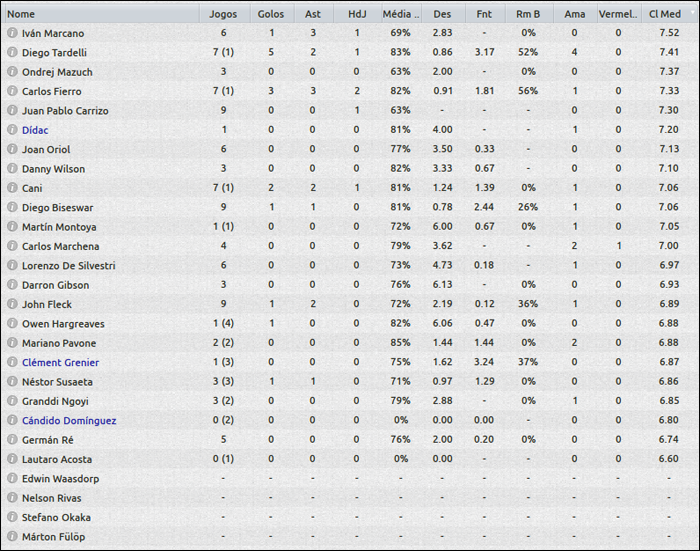
Task: Sort by Jogos column header
Action: click(x=223, y=14)
